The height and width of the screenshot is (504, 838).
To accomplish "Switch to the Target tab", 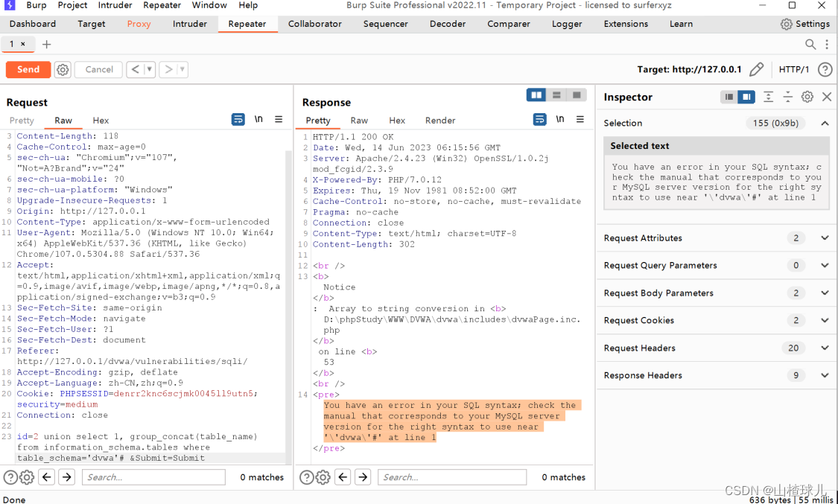I will coord(92,24).
